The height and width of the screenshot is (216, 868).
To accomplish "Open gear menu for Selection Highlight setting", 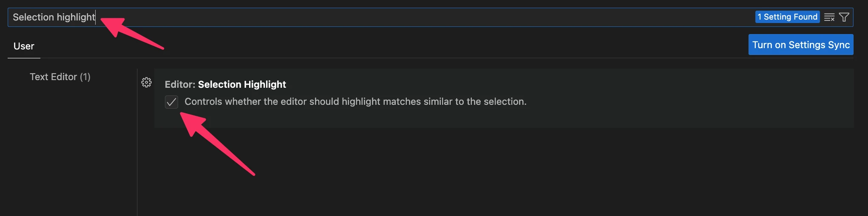I will 146,83.
